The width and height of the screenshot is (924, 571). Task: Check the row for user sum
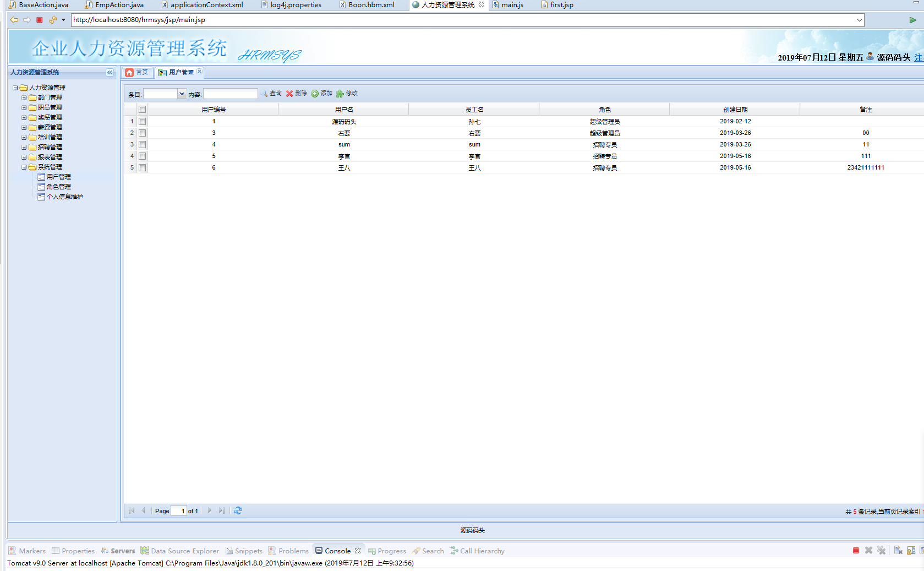143,144
